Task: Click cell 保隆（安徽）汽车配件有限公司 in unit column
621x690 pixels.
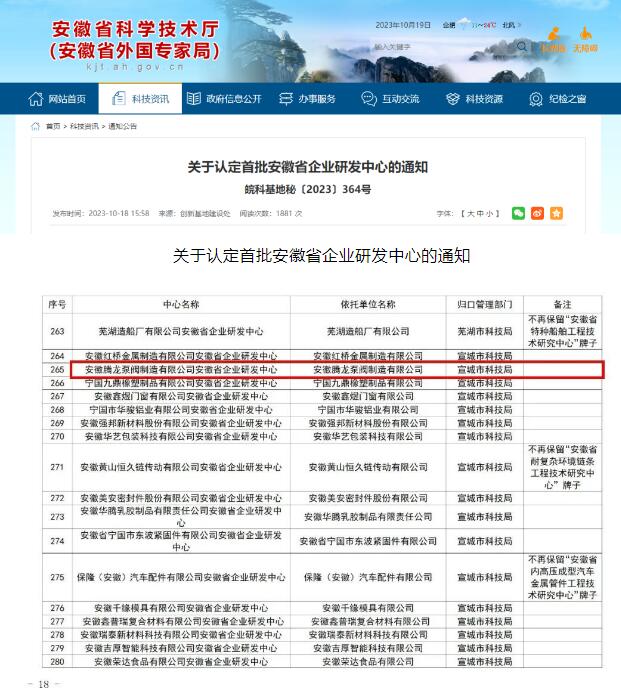Action: (x=368, y=577)
